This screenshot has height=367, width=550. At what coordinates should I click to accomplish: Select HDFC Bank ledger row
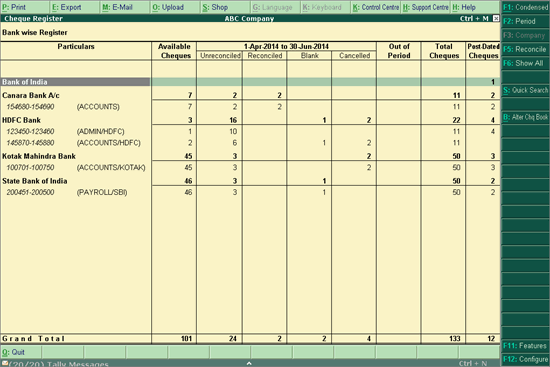pos(250,120)
